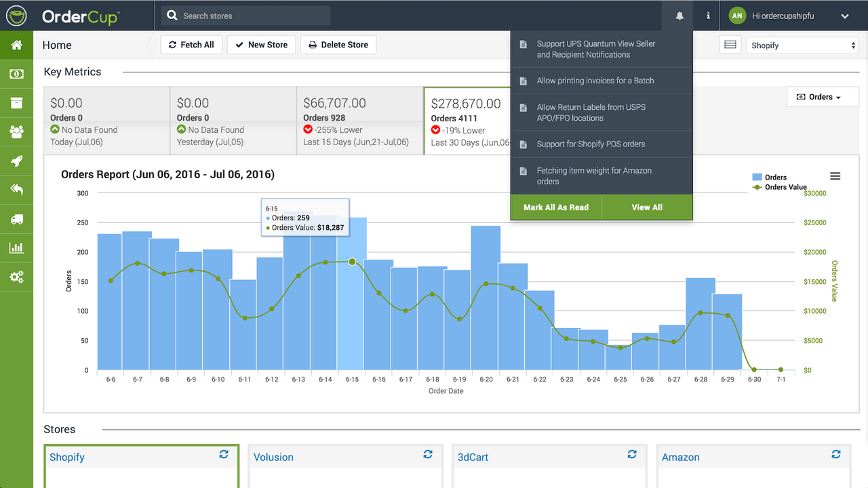Open settings gears icon in sidebar
868x488 pixels.
[x=16, y=277]
